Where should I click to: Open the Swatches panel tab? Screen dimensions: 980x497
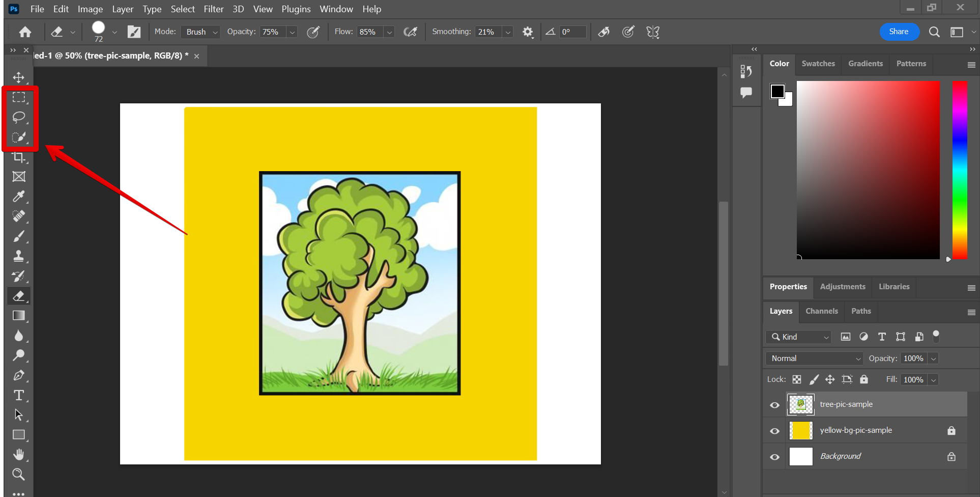click(818, 64)
